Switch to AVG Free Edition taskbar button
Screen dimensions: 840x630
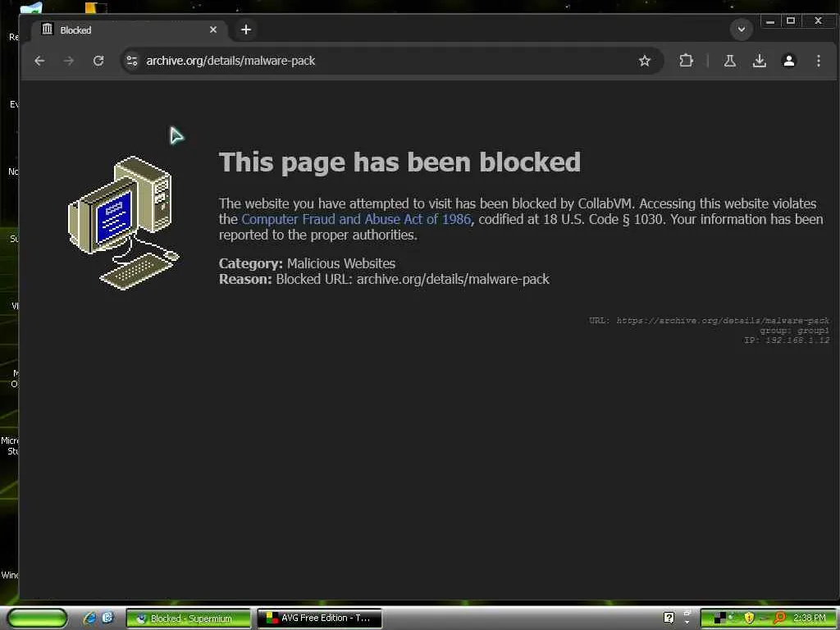tap(320, 619)
